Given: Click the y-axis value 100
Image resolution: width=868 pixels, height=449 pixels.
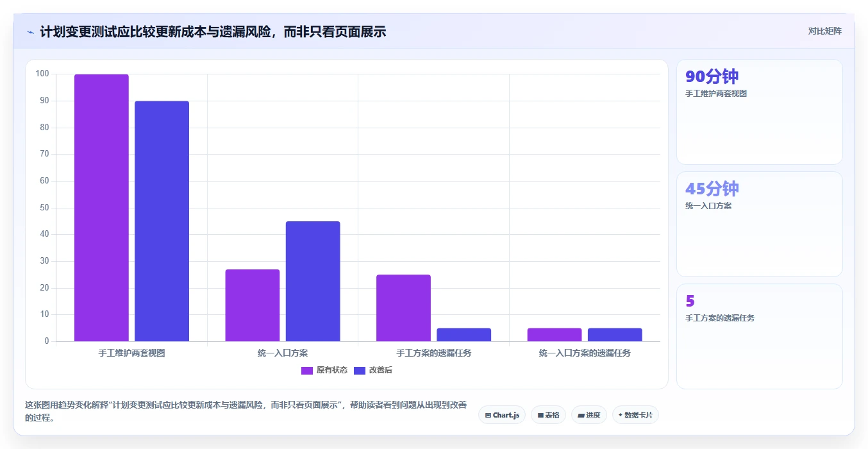Looking at the screenshot, I should (42, 74).
